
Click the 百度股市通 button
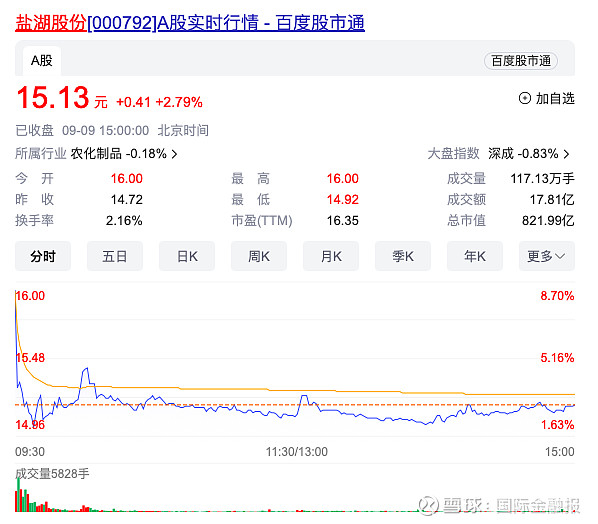521,61
